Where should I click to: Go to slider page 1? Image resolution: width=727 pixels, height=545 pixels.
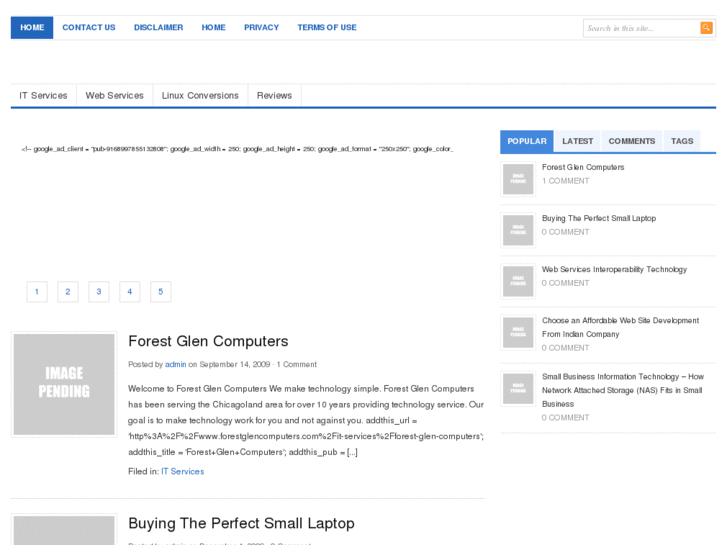tap(37, 292)
